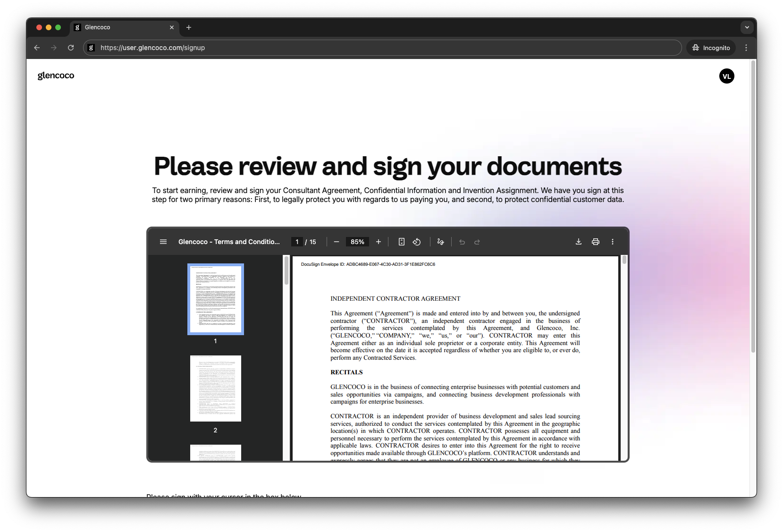Click the 85% zoom level field
This screenshot has width=783, height=532.
[357, 242]
